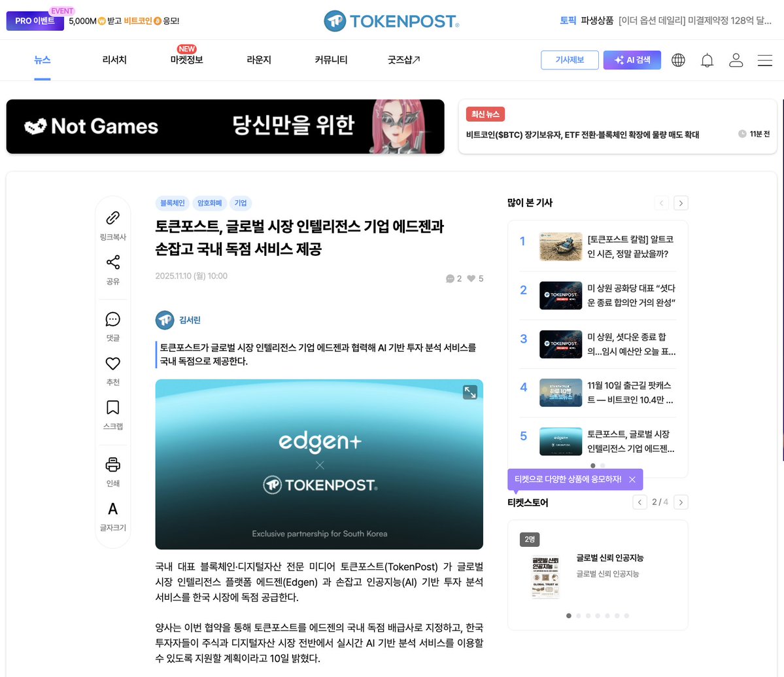Go to previous 티켓스토어 page
784x677 pixels.
coord(639,502)
